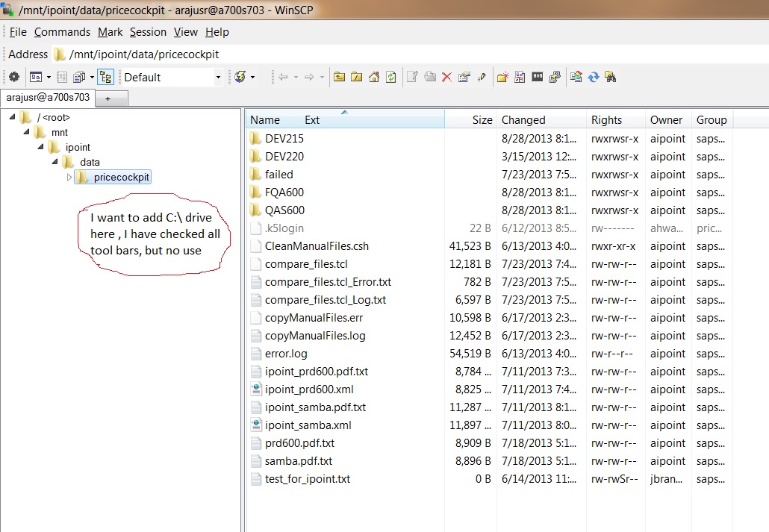Select the arajusr@a700s703 session tab

pyautogui.click(x=48, y=98)
